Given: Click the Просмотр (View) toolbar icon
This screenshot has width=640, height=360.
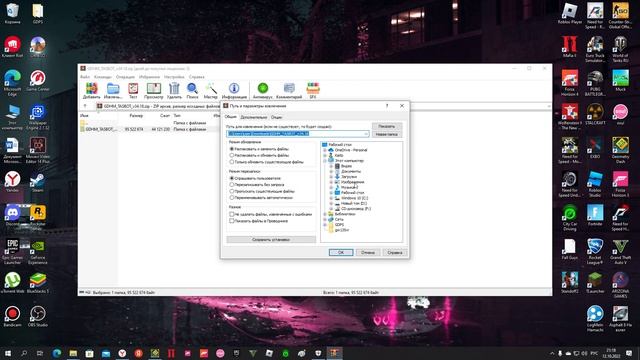Looking at the screenshot, I should (153, 90).
